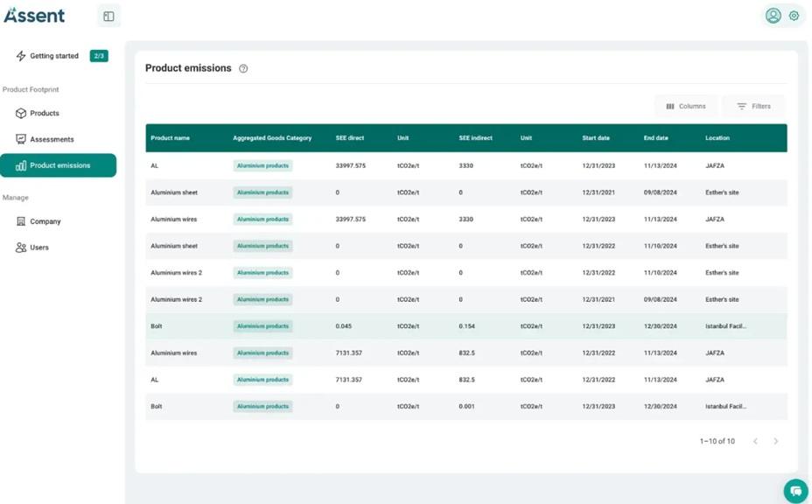Click the Assessments clipboard icon
The width and height of the screenshot is (812, 504).
tap(20, 138)
